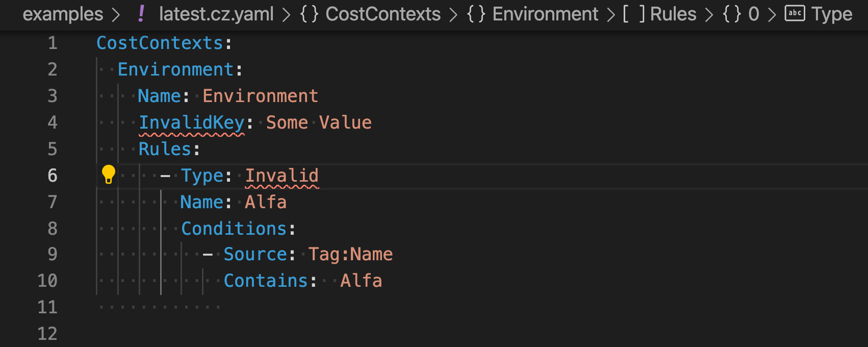Click the square-bracket array icon beside Rules
Screen dimensions: 868x347
tap(633, 14)
